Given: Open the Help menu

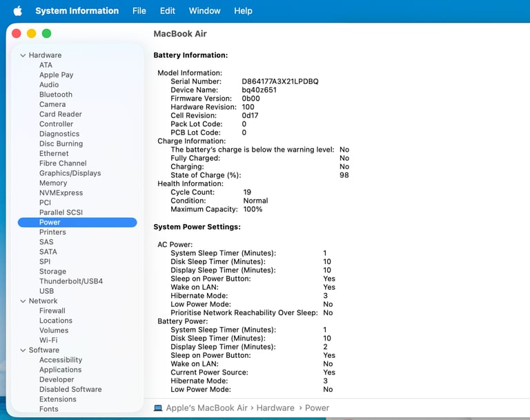Looking at the screenshot, I should coord(243,11).
